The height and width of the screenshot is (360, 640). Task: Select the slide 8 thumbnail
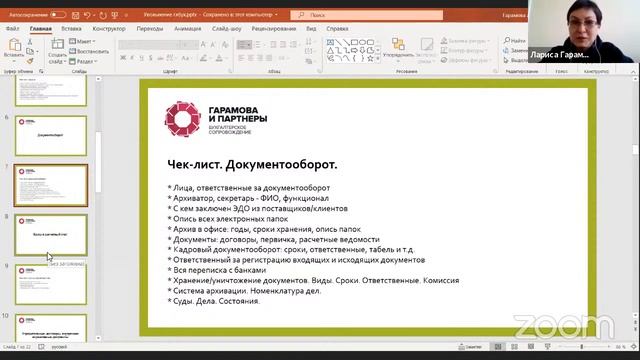pyautogui.click(x=51, y=235)
